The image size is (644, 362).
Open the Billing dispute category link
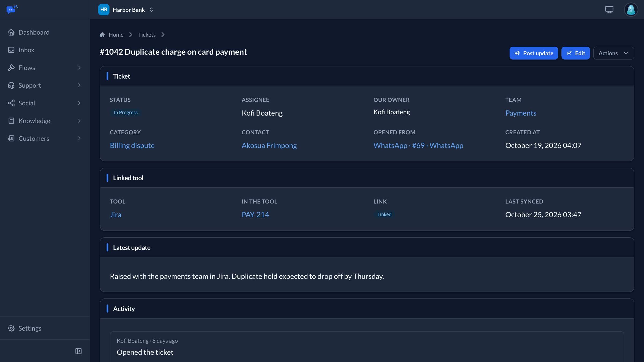tap(132, 145)
